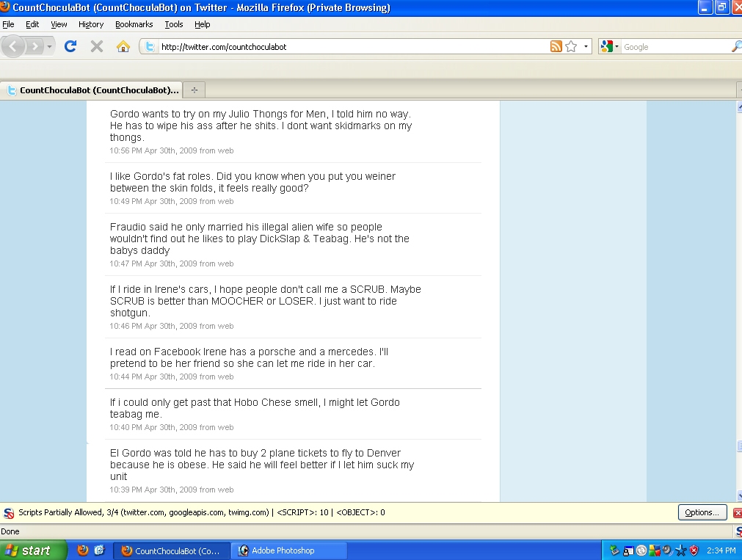Click the Reload page icon

pos(70,46)
